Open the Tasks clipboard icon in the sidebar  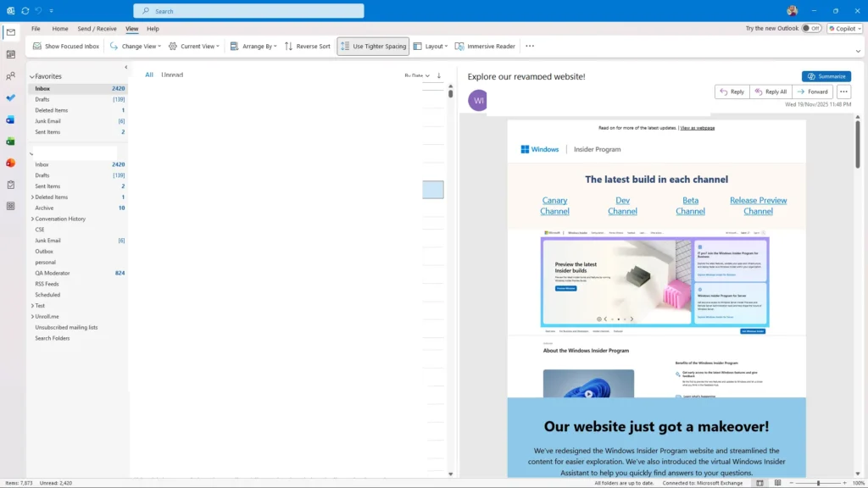[10, 185]
